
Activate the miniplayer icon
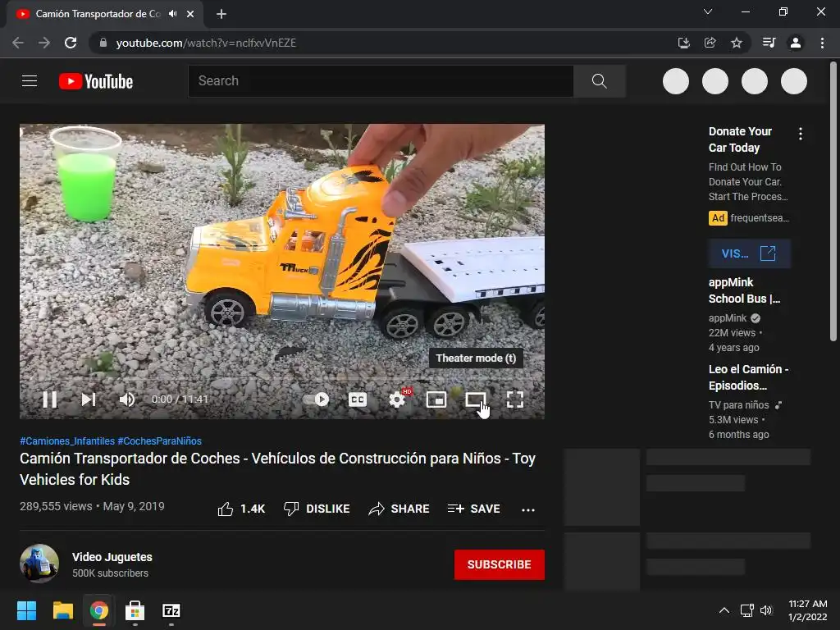click(x=436, y=399)
